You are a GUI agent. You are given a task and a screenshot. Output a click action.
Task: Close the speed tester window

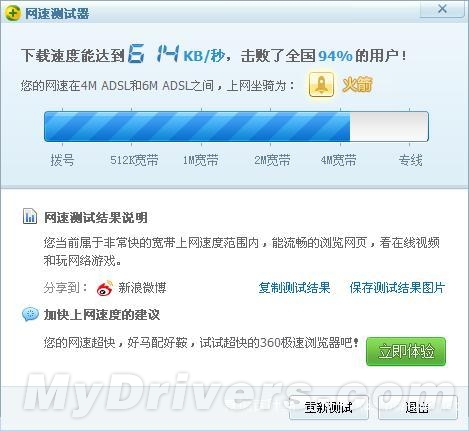tap(442, 9)
